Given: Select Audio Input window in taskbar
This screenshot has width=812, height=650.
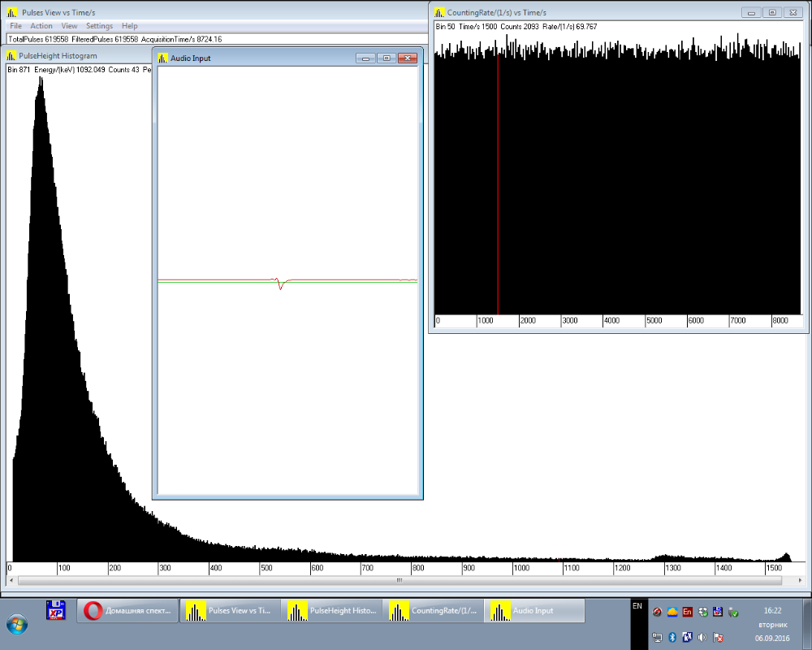Looking at the screenshot, I should pyautogui.click(x=534, y=611).
